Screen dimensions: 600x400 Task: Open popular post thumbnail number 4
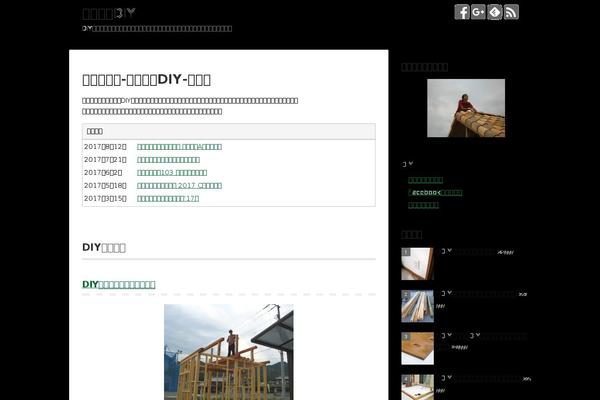tap(417, 387)
